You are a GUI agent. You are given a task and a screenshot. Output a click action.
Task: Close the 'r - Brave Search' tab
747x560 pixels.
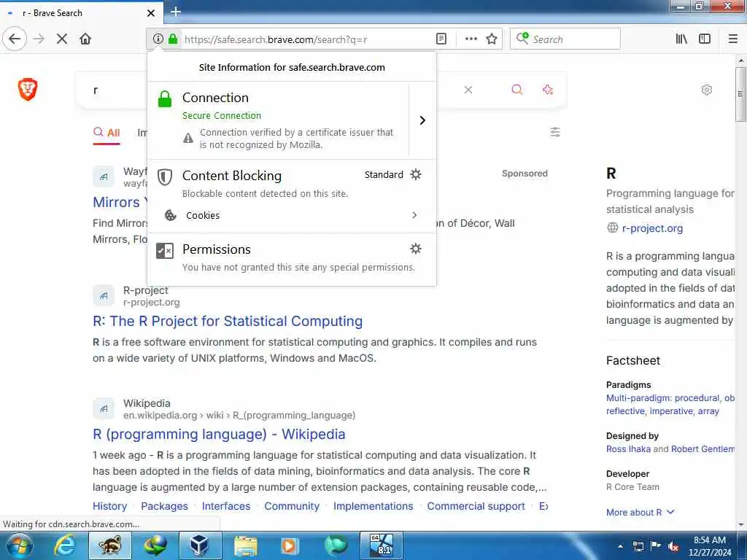point(150,13)
